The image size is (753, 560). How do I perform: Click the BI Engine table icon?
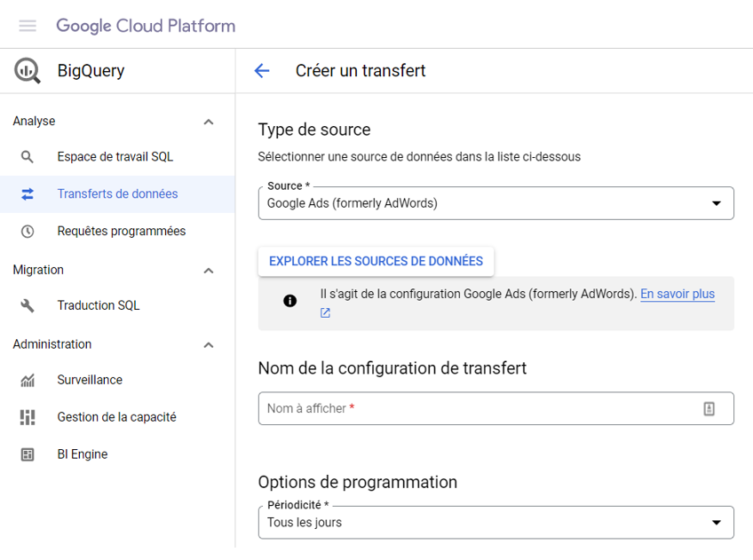pyautogui.click(x=28, y=454)
